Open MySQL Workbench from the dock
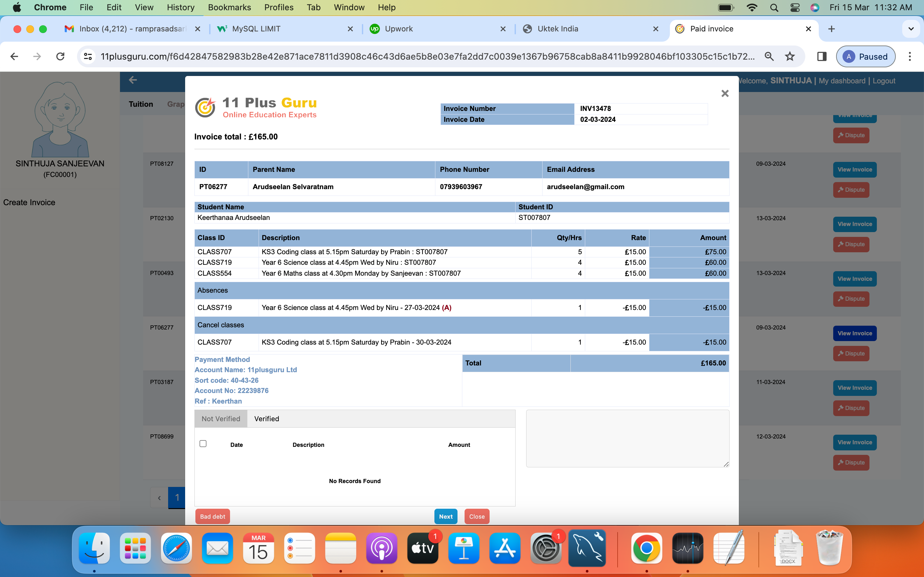The image size is (924, 577). point(587,548)
